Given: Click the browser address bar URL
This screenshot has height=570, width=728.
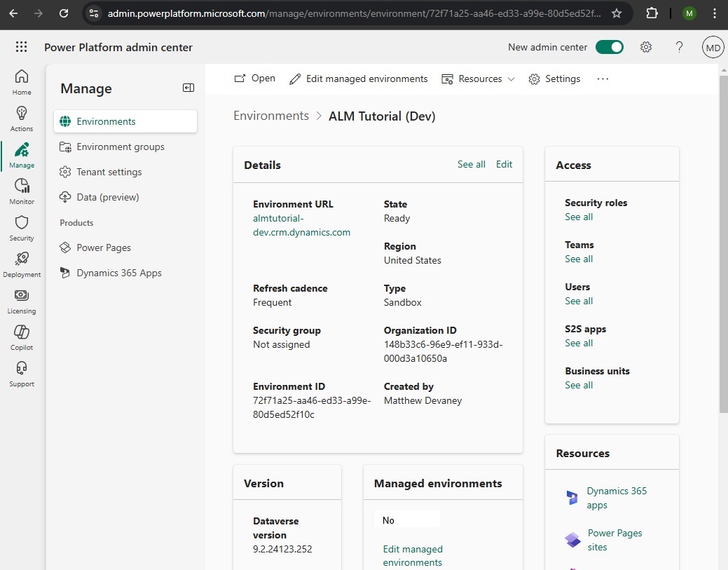Looking at the screenshot, I should pyautogui.click(x=354, y=13).
